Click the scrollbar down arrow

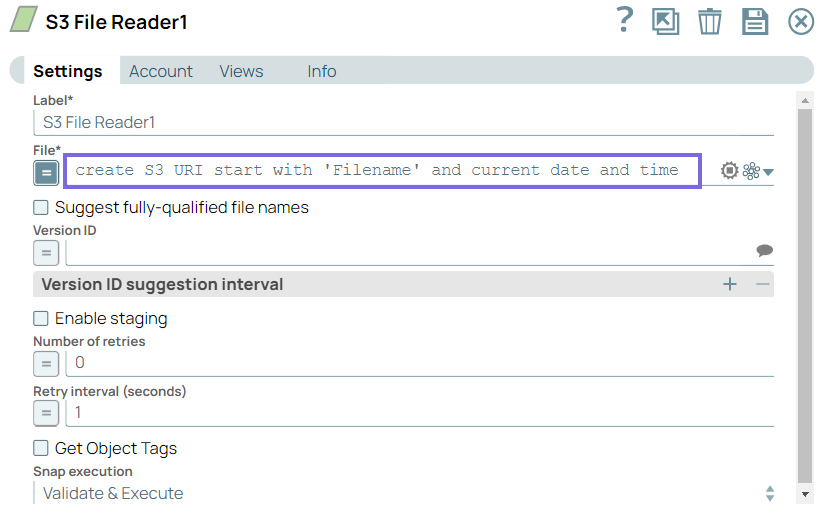point(805,495)
